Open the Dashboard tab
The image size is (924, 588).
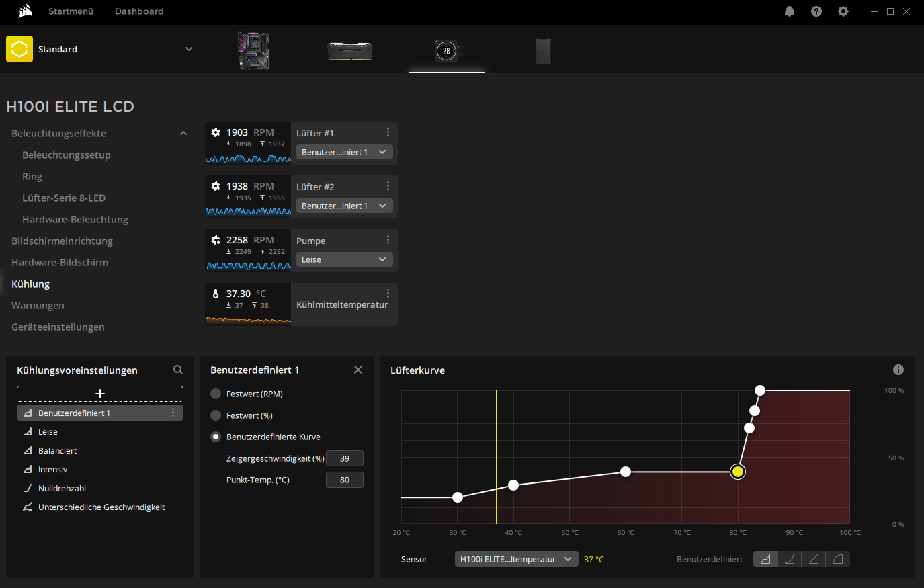pyautogui.click(x=139, y=11)
